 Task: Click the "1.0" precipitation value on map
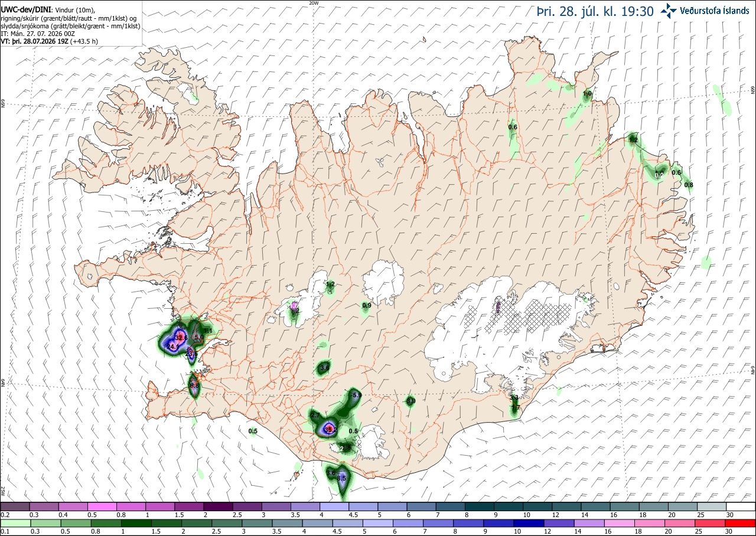tap(588, 94)
